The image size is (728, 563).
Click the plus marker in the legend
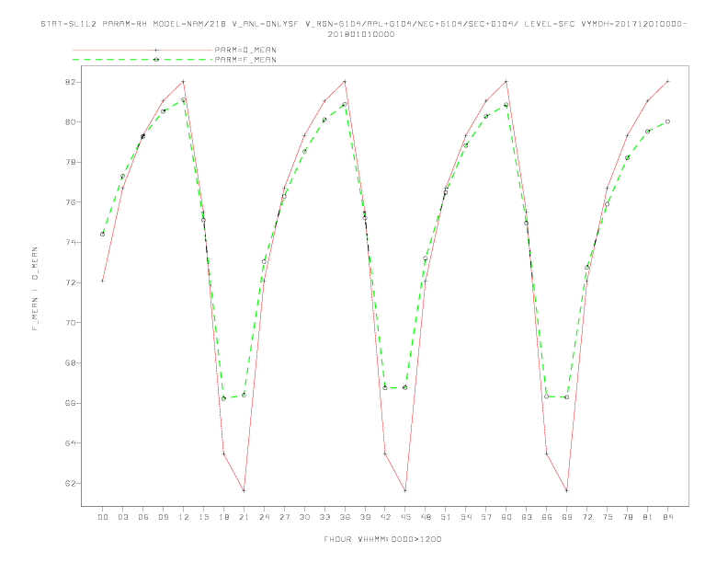156,50
